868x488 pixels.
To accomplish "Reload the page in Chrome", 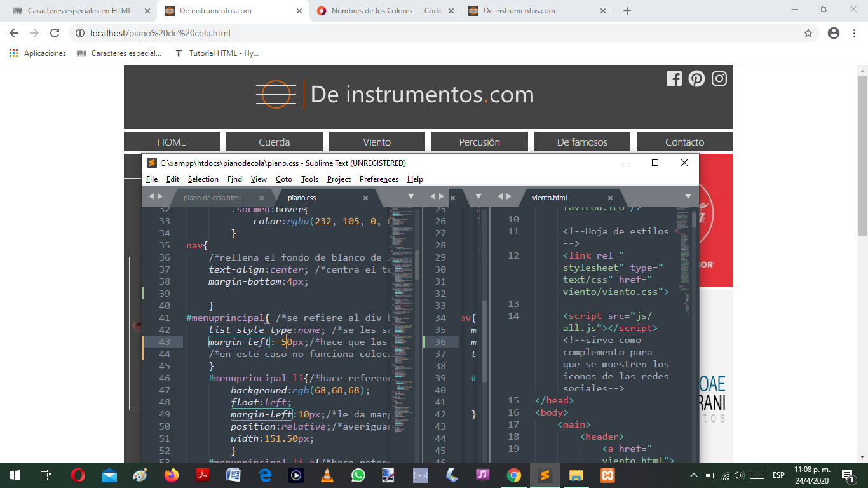I will (55, 33).
